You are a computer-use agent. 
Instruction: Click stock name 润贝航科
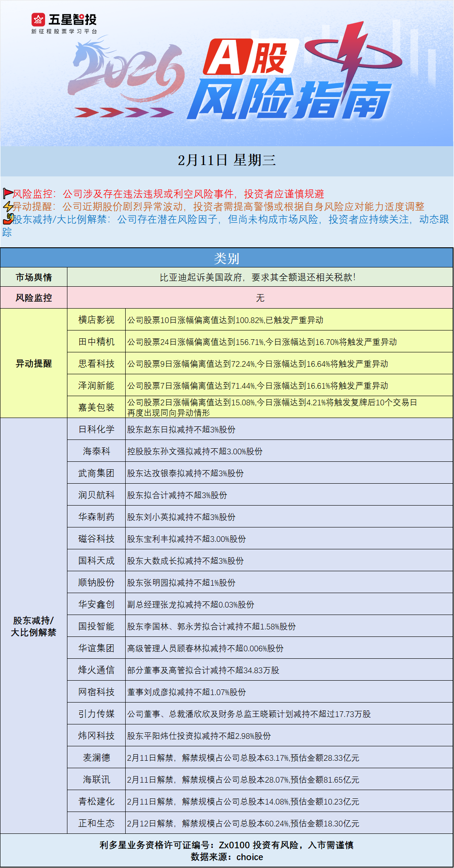(96, 495)
